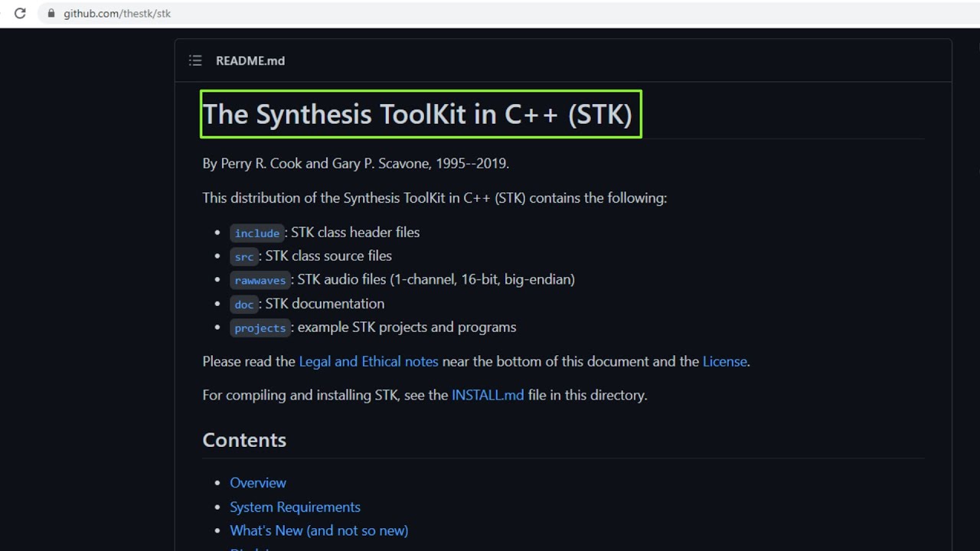Reload the GitHub page
This screenshot has height=551, width=980.
20,13
